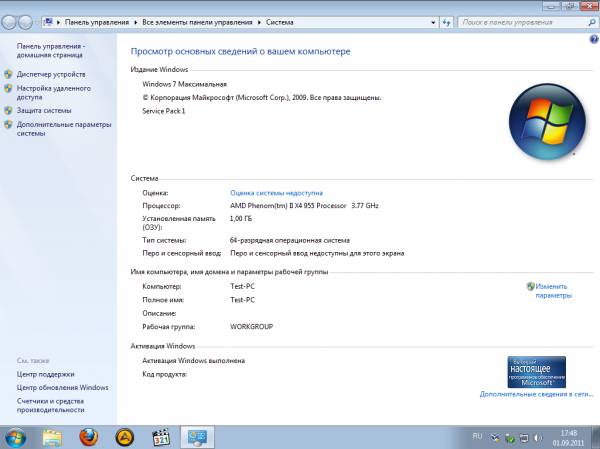Click the help question mark icon
The width and height of the screenshot is (600, 449).
(593, 39)
